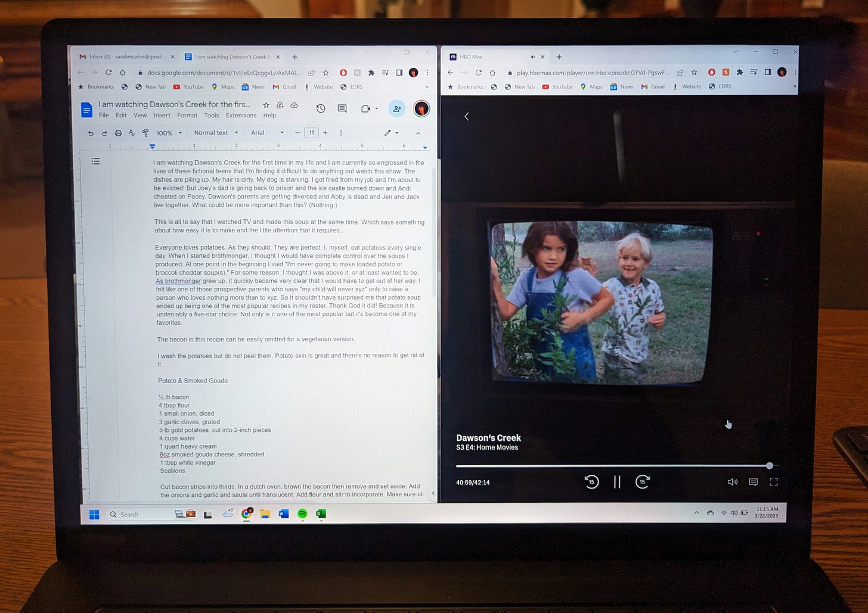Rewind the episode 15 seconds

click(x=591, y=482)
